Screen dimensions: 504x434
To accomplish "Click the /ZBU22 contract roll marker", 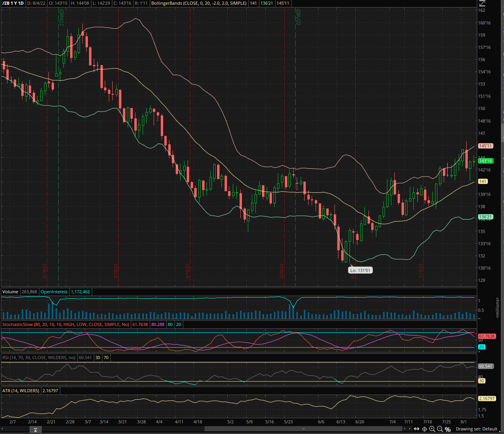I will (x=298, y=18).
